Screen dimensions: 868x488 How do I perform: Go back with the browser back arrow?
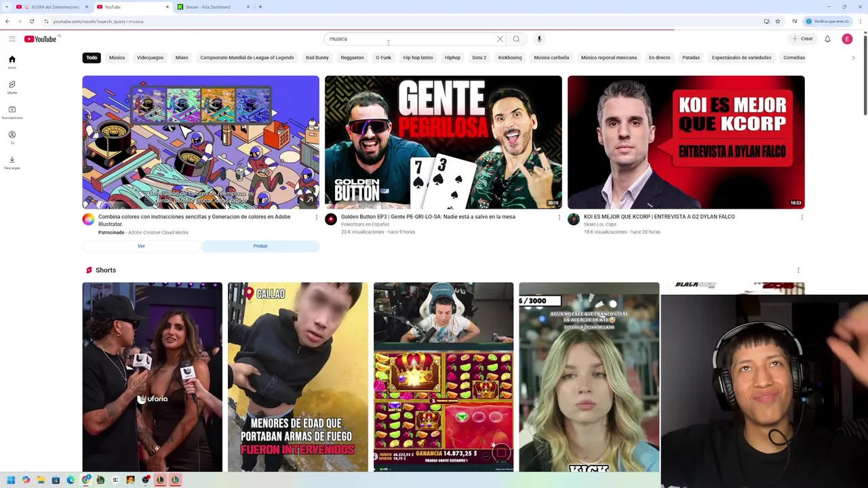tap(7, 21)
